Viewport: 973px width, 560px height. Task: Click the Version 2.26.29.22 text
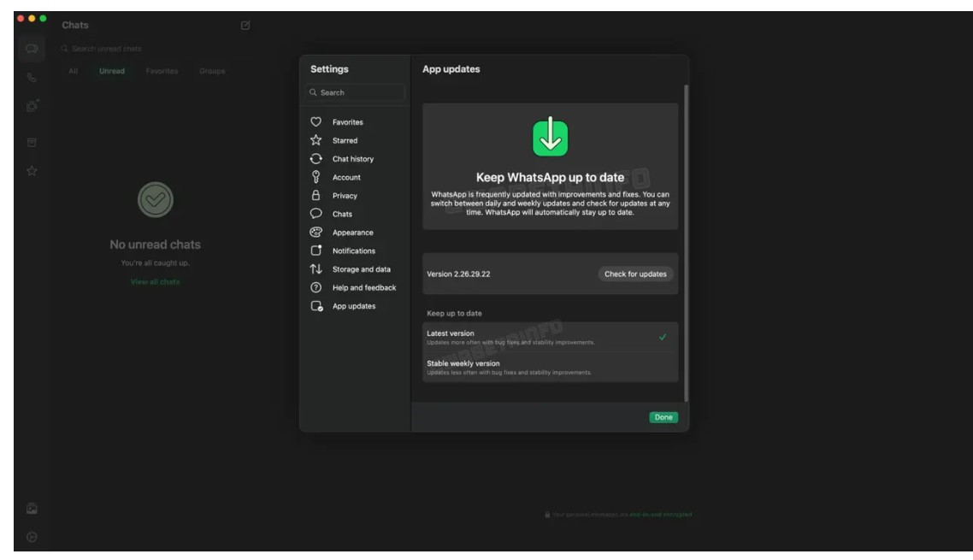click(x=458, y=274)
